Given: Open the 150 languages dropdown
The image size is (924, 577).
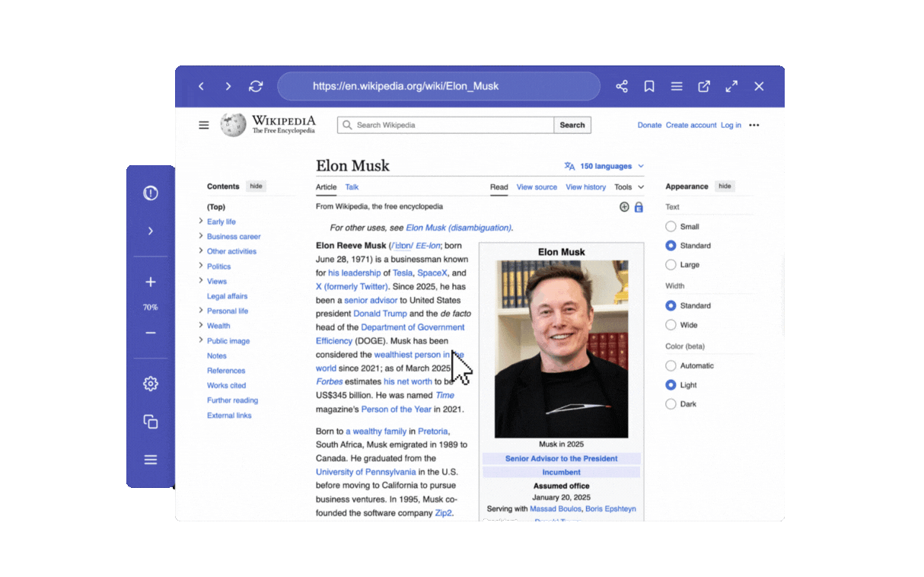Looking at the screenshot, I should coord(604,166).
